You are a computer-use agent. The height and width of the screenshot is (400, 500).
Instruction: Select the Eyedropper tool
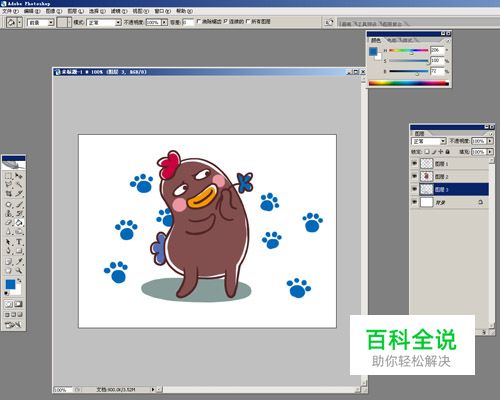pos(19,261)
